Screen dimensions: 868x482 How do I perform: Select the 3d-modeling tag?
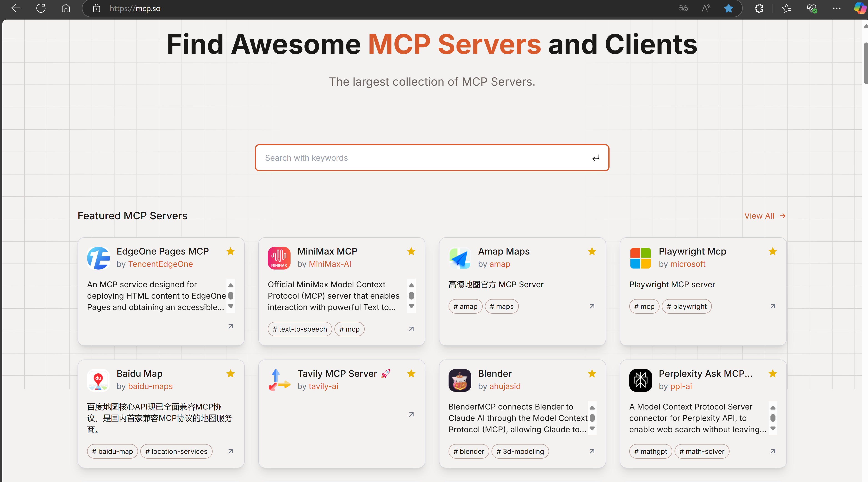[x=520, y=451]
